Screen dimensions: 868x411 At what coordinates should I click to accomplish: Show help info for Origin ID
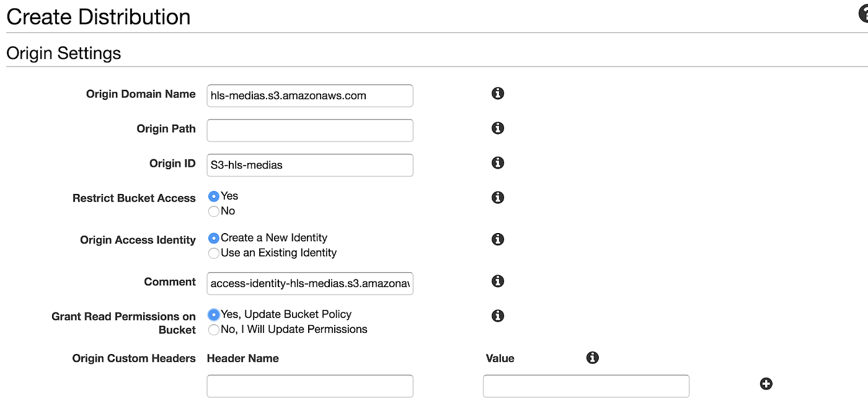tap(497, 162)
